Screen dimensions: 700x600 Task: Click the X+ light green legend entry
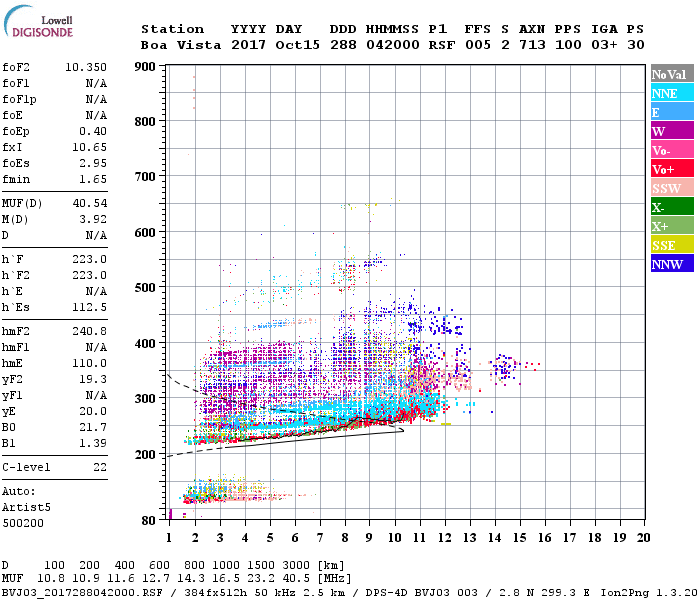click(x=671, y=226)
